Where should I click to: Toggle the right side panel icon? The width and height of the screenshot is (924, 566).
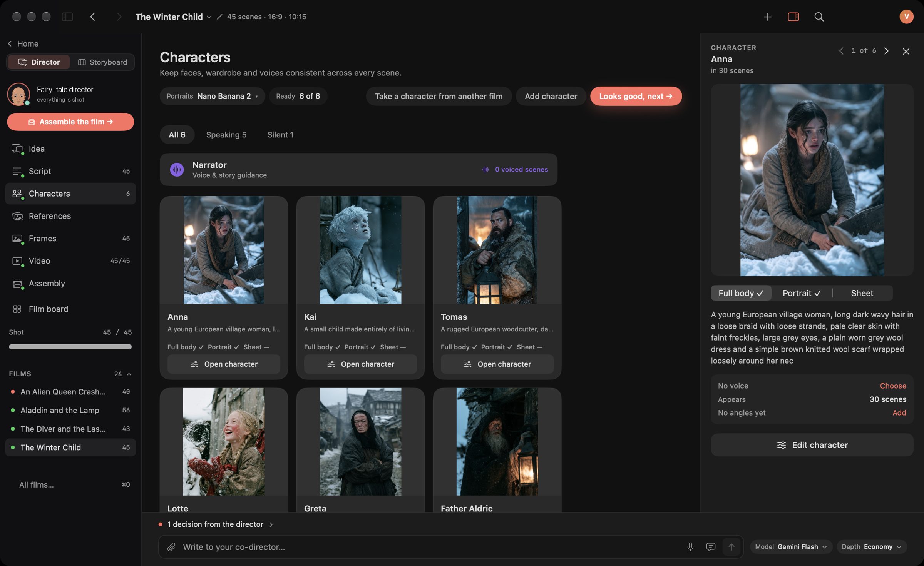(793, 17)
